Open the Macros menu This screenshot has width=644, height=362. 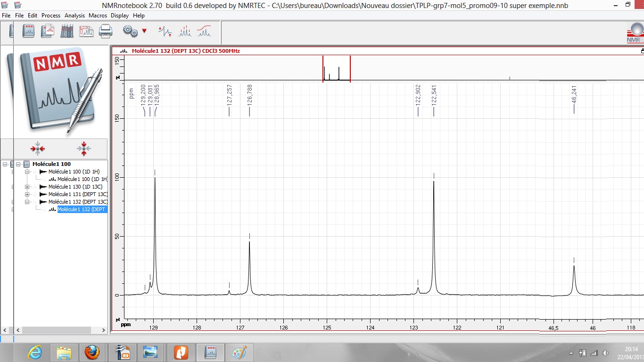point(98,16)
